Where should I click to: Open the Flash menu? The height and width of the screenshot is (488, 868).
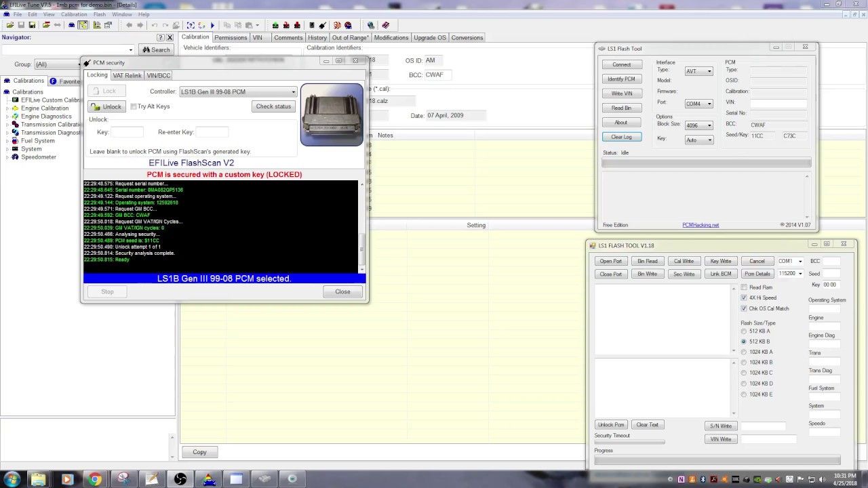click(100, 14)
